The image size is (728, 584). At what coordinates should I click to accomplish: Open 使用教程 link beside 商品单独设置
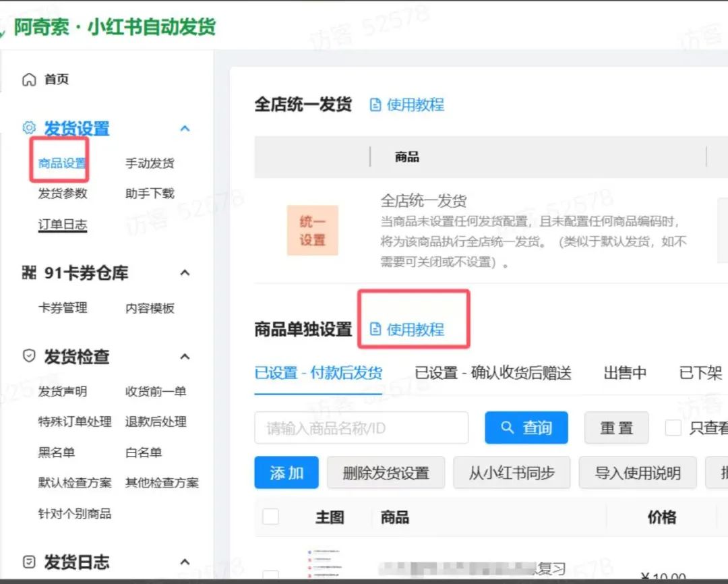tap(415, 329)
